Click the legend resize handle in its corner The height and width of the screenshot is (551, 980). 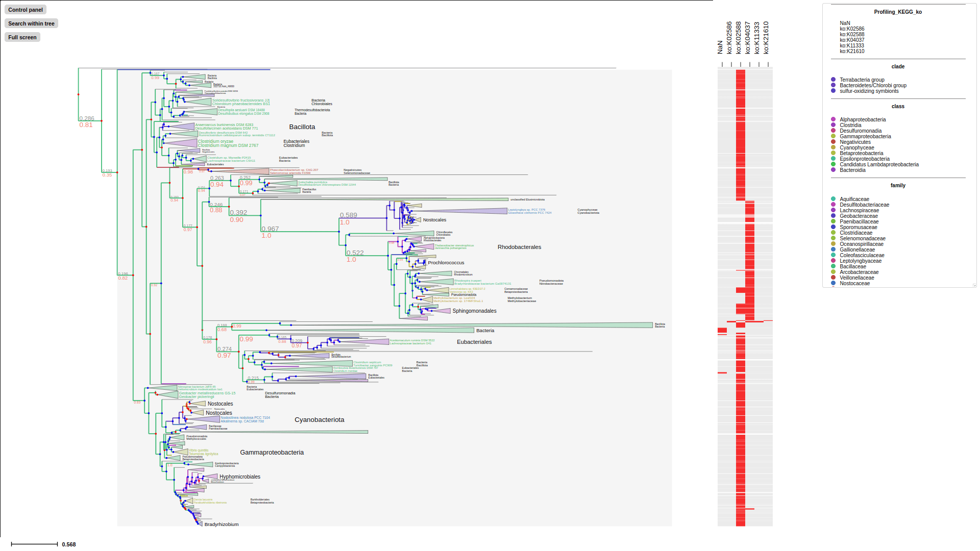(974, 285)
